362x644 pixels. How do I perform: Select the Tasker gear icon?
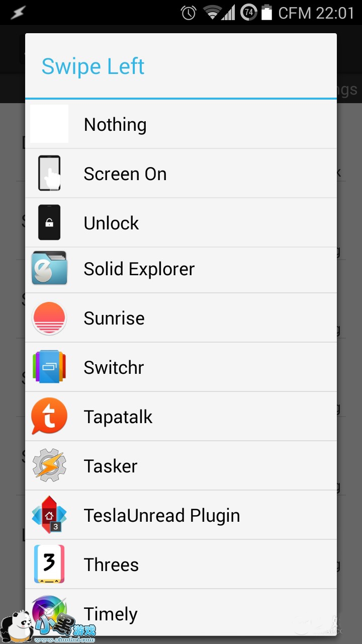[49, 466]
